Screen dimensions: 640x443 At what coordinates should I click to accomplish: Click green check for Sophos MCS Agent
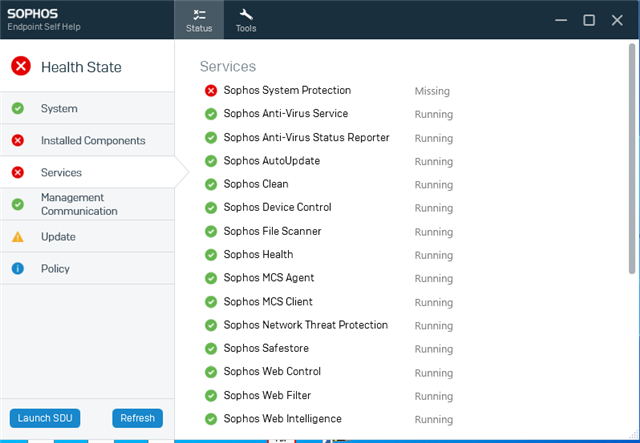pos(211,278)
